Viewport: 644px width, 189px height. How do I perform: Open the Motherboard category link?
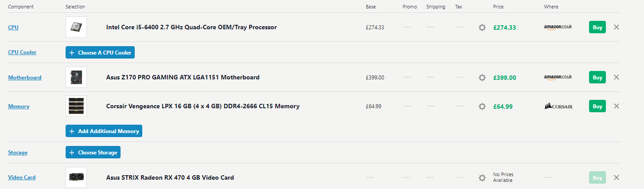point(25,78)
